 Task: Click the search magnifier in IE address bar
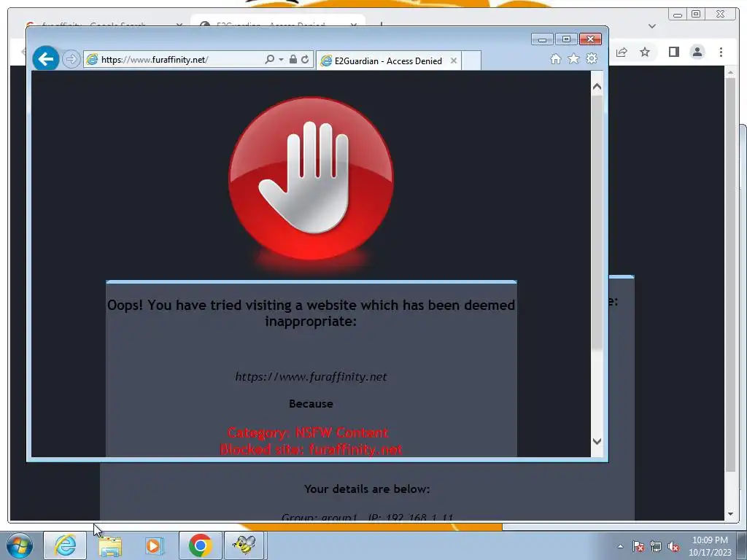(x=270, y=60)
